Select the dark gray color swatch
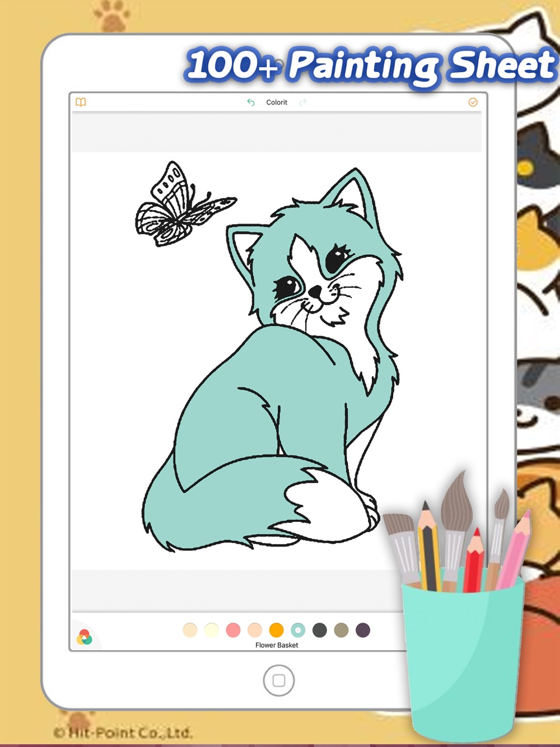 [320, 630]
